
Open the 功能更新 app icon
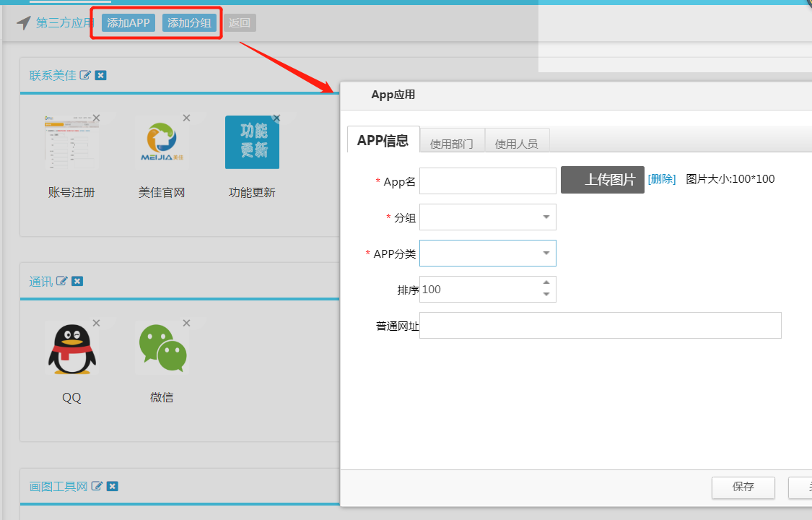pyautogui.click(x=252, y=142)
